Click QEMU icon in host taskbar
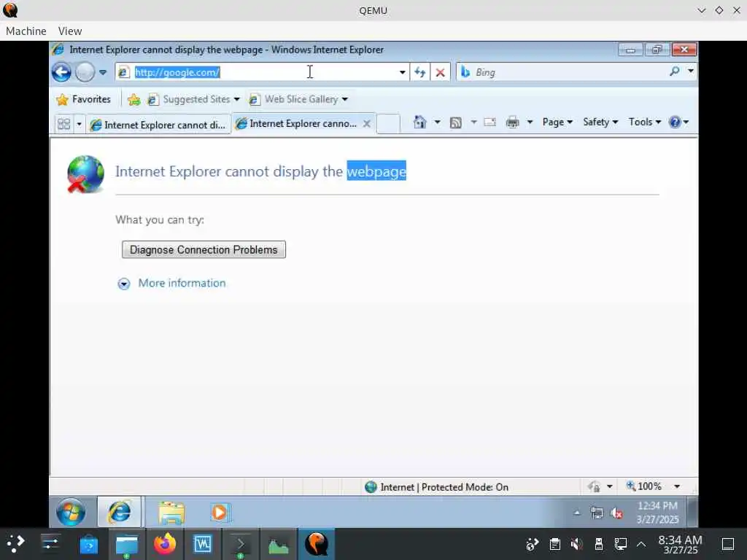The height and width of the screenshot is (560, 747). pos(317,544)
